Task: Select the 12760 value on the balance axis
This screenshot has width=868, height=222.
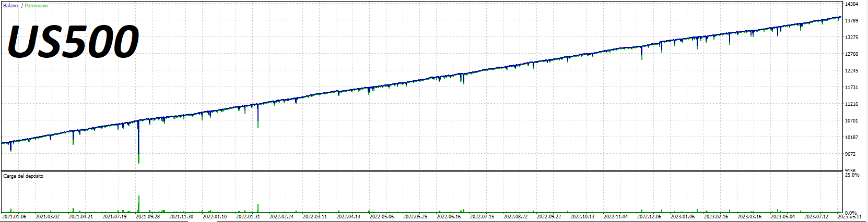Action: point(852,54)
